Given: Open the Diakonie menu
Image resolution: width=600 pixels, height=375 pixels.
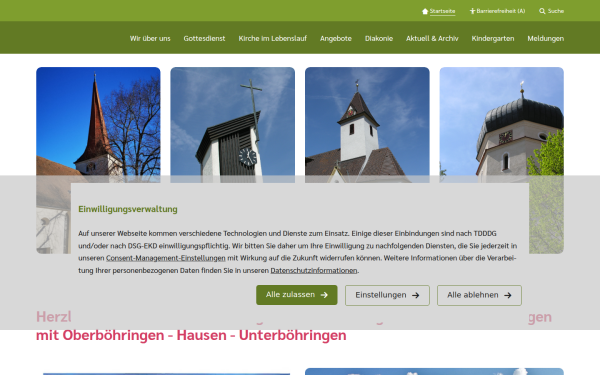Looking at the screenshot, I should click(379, 38).
